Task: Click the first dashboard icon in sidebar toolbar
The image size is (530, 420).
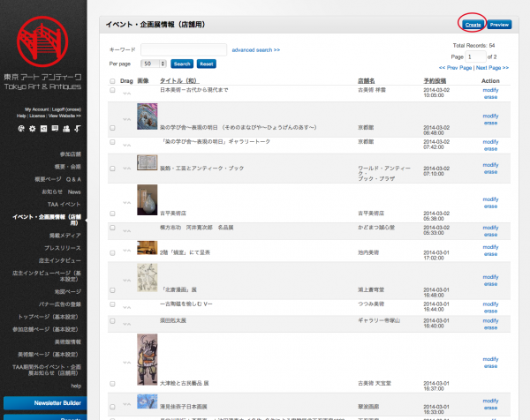Action: click(21, 129)
